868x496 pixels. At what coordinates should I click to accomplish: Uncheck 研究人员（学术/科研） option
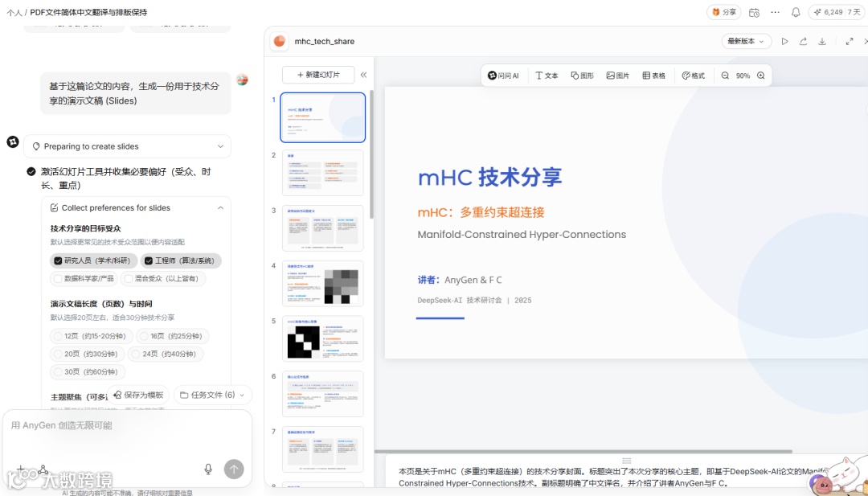pyautogui.click(x=92, y=260)
